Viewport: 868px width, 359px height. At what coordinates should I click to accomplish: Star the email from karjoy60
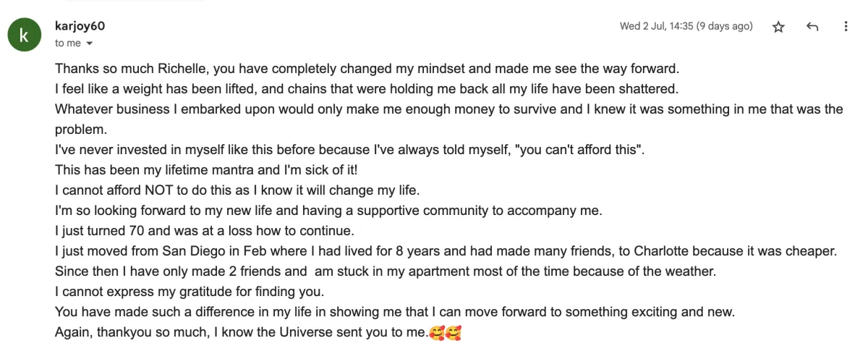tap(778, 27)
